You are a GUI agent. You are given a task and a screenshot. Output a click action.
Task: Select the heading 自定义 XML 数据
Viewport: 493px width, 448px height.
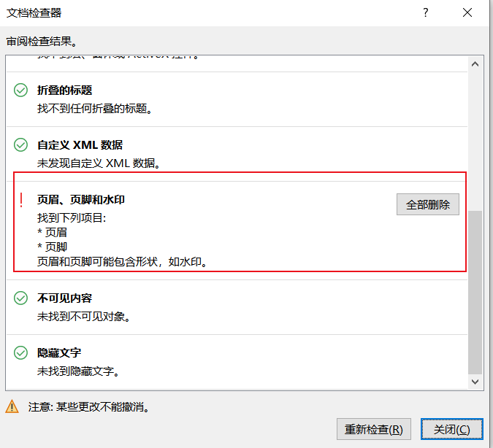[x=80, y=145]
